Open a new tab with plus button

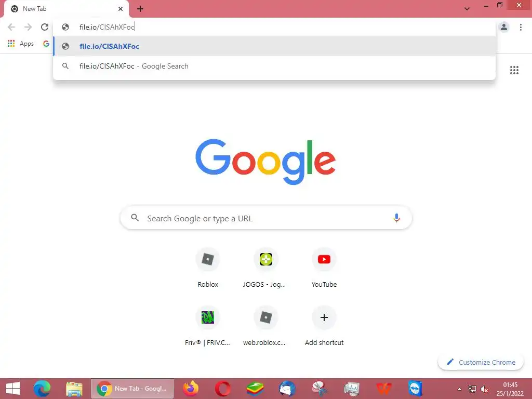(140, 9)
